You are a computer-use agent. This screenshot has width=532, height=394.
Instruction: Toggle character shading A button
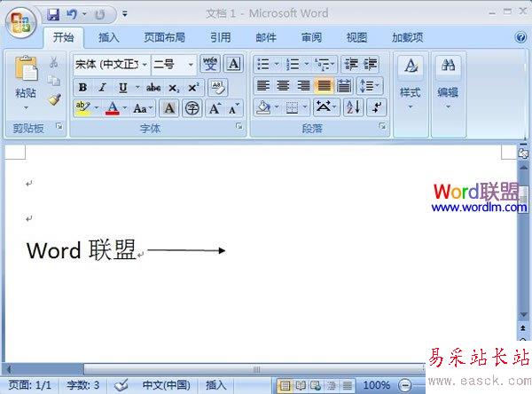click(x=169, y=108)
